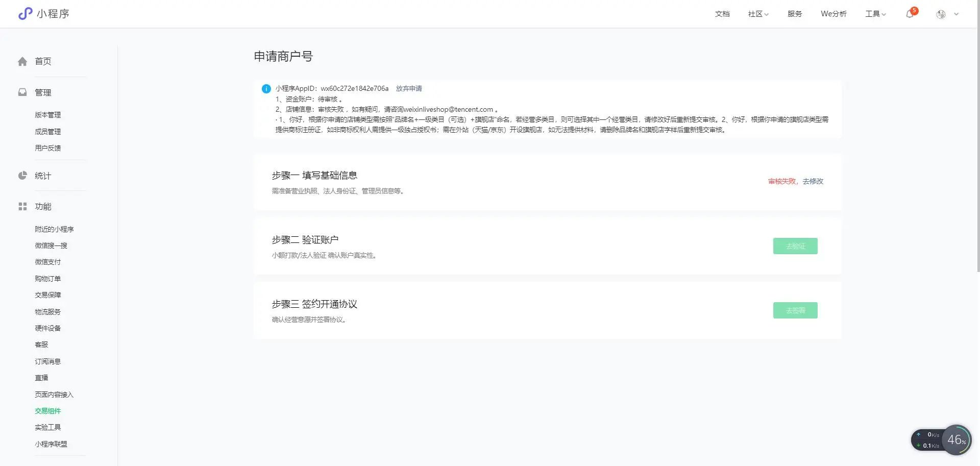Expand the 社区 dropdown menu

coord(758,14)
